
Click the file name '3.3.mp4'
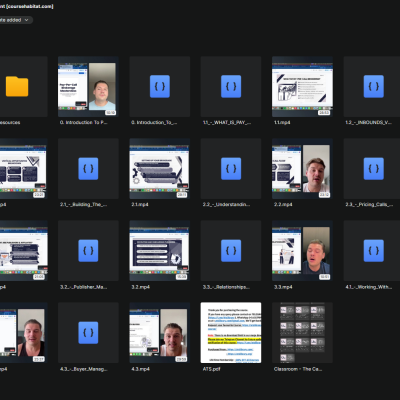click(283, 287)
